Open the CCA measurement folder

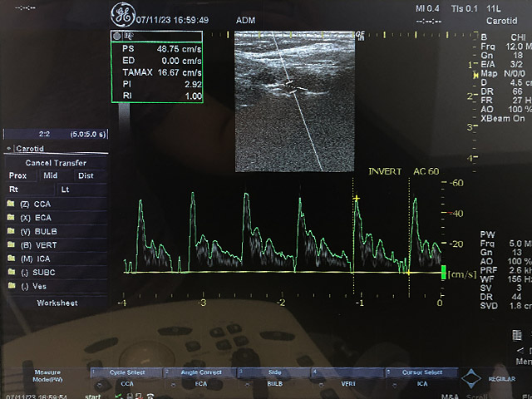(x=11, y=204)
